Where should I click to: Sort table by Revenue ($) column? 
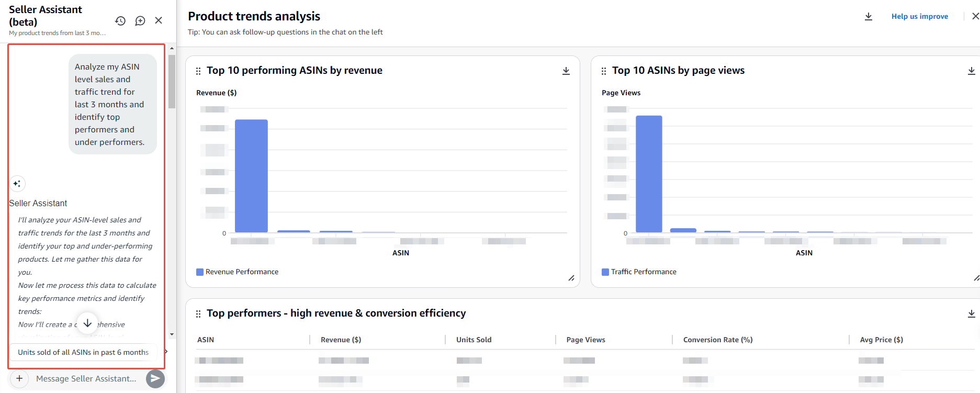pos(341,340)
